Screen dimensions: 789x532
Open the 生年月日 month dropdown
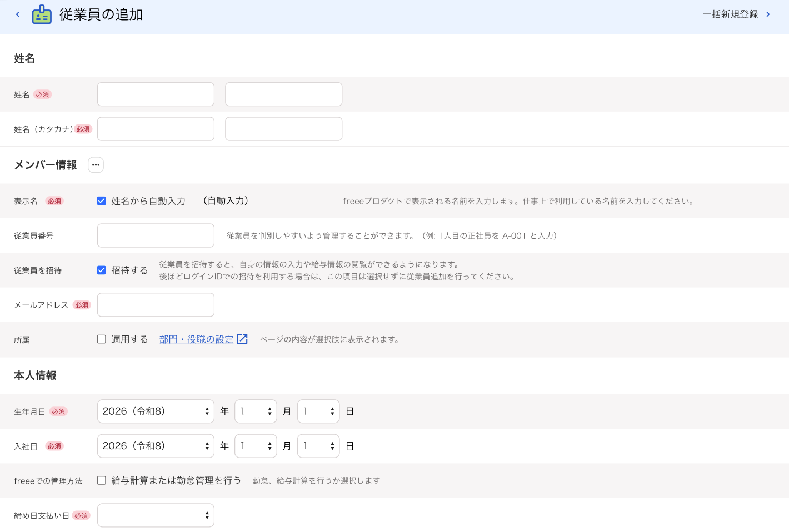click(256, 411)
